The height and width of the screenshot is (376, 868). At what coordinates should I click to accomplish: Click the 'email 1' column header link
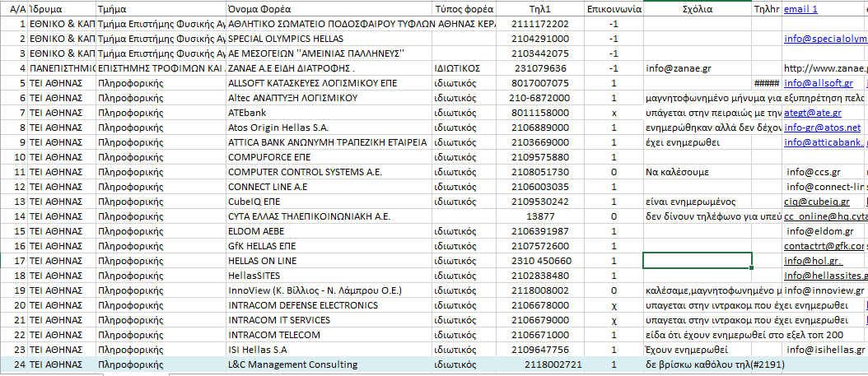[x=800, y=9]
